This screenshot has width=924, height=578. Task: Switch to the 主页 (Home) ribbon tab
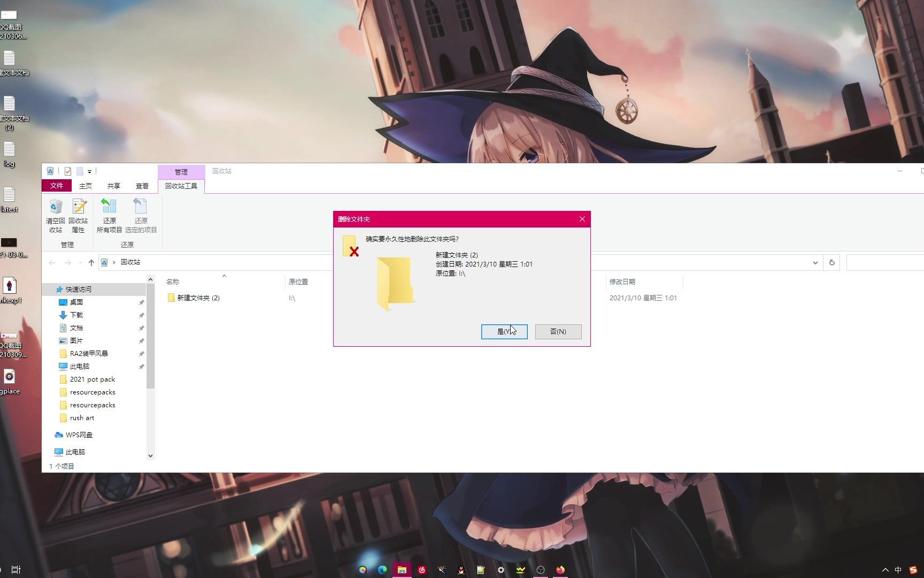[86, 186]
